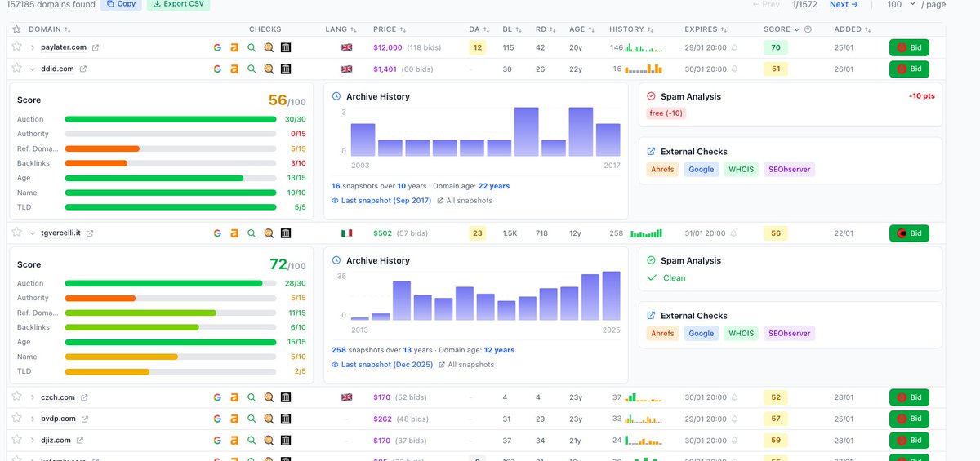Sort by Expires column
980x461 pixels.
click(706, 29)
